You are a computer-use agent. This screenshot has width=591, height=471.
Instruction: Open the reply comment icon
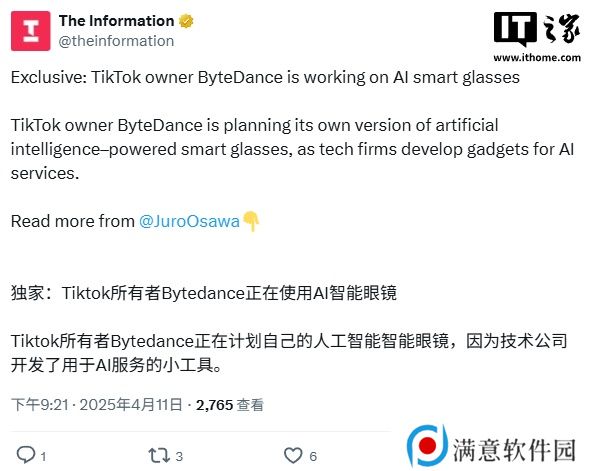click(26, 455)
